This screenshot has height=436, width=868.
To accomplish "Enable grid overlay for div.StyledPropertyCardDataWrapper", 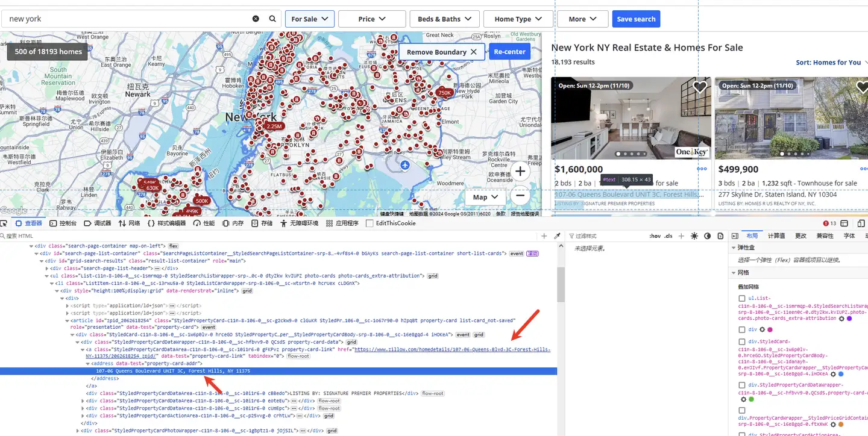I will (742, 385).
